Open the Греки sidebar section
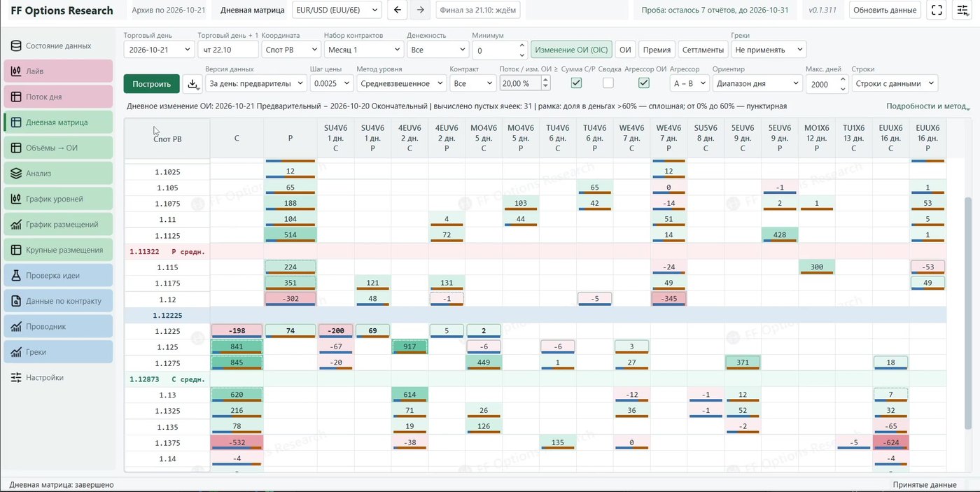 point(58,352)
